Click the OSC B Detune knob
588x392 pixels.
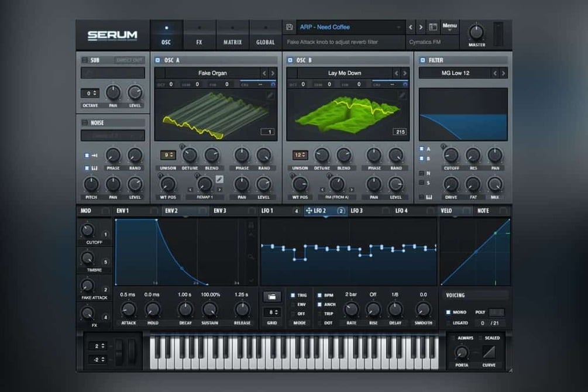click(x=322, y=155)
